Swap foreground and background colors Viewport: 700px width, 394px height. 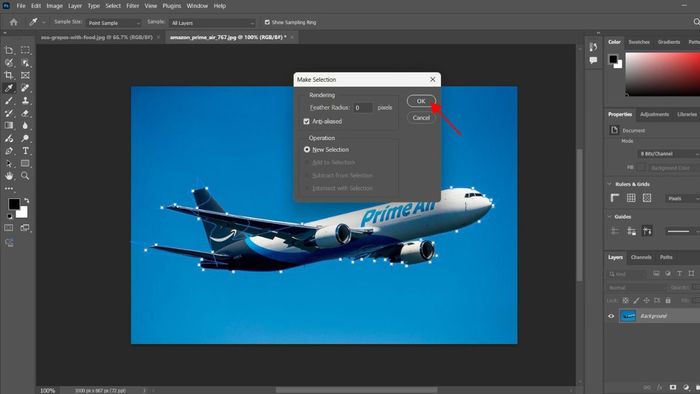[26, 201]
